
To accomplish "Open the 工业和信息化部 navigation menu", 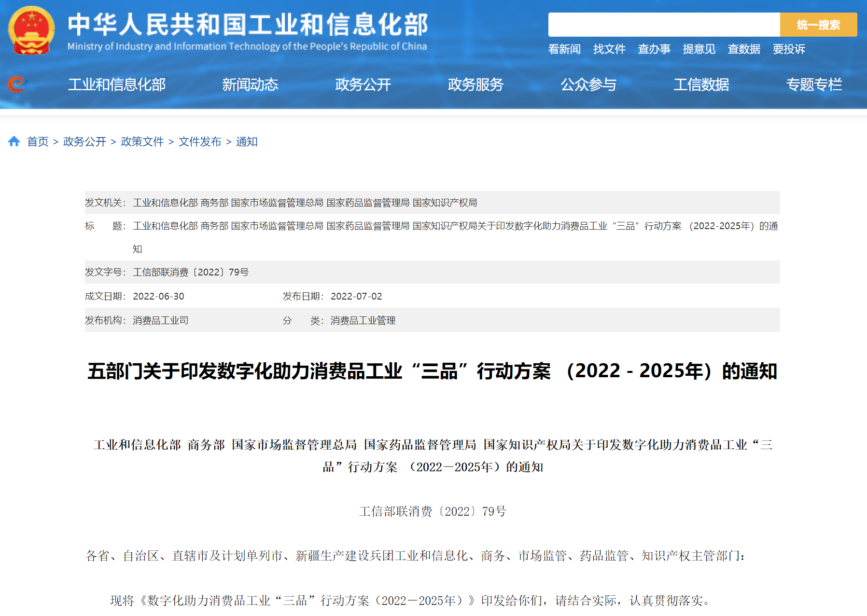I will (117, 85).
